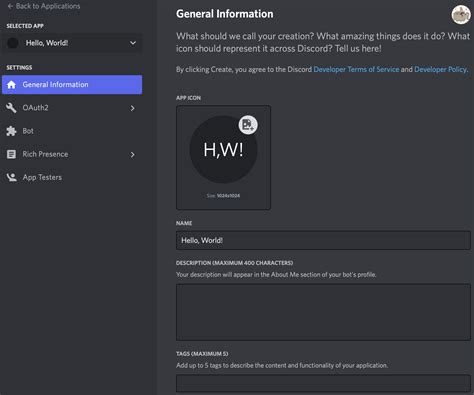Expand the OAuth2 chevron arrow
Image resolution: width=474 pixels, height=395 pixels.
pyautogui.click(x=132, y=108)
